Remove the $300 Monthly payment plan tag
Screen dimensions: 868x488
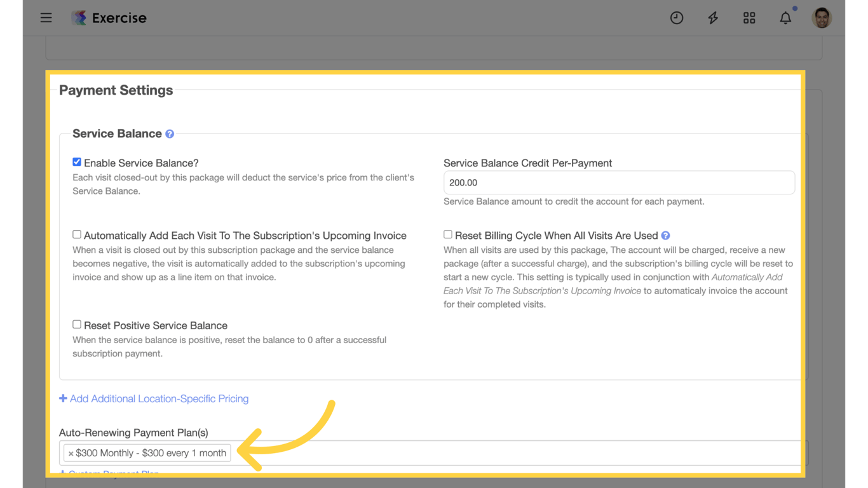click(70, 452)
